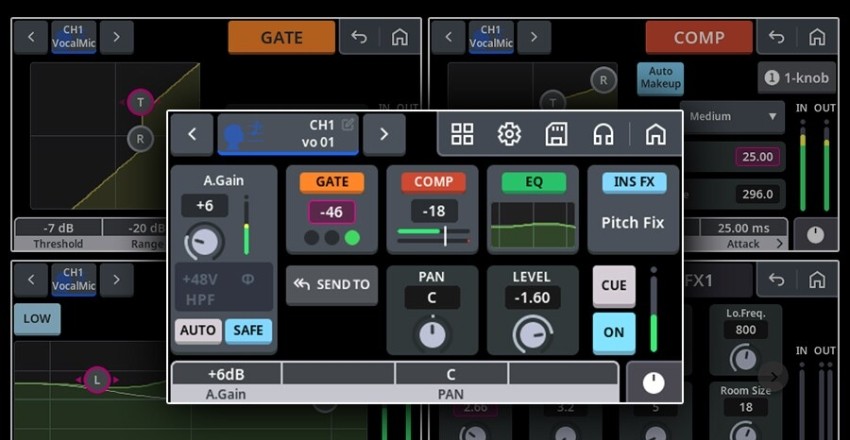Open the GATE module tab
This screenshot has width=850, height=440.
332,182
